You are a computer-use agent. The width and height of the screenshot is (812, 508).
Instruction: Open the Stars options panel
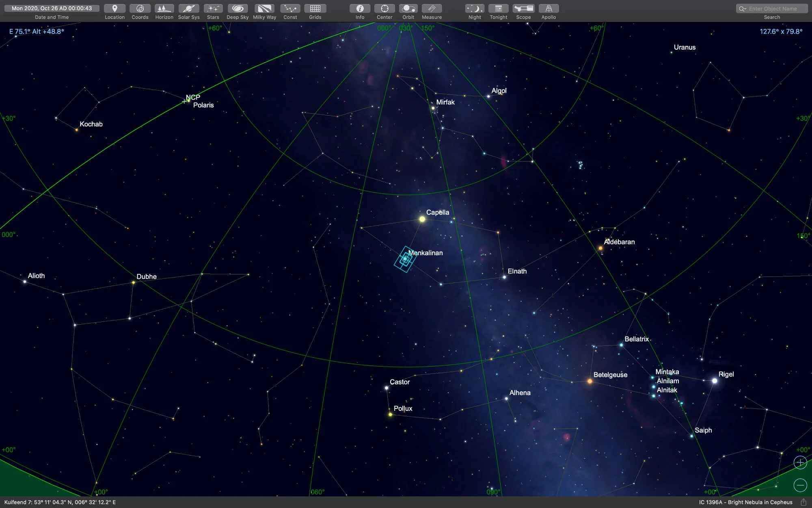pos(213,9)
